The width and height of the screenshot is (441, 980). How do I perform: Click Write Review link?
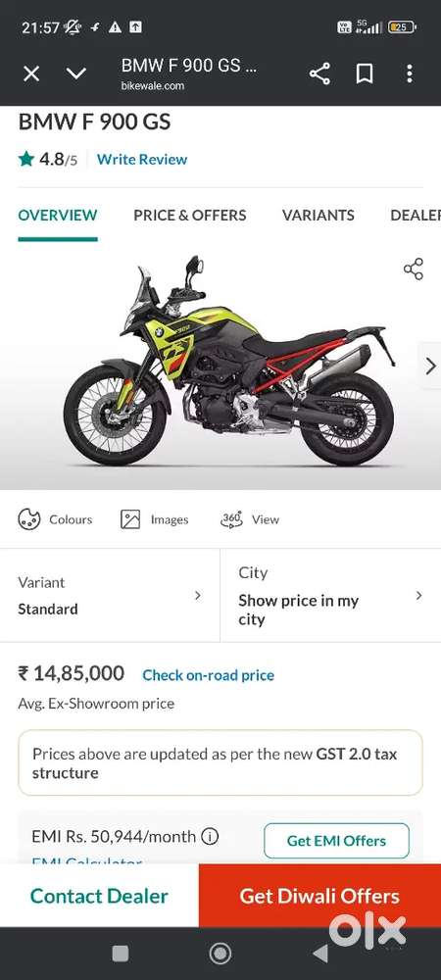pyautogui.click(x=142, y=160)
